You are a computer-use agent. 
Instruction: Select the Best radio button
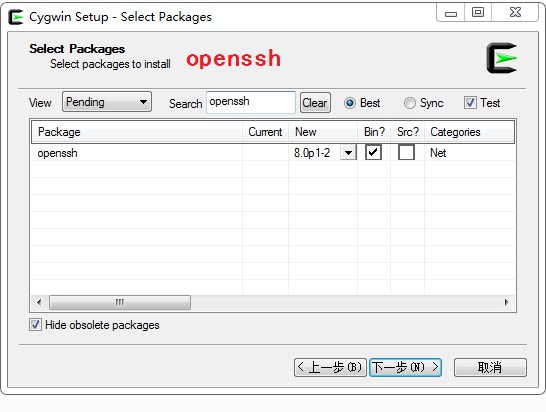(350, 103)
